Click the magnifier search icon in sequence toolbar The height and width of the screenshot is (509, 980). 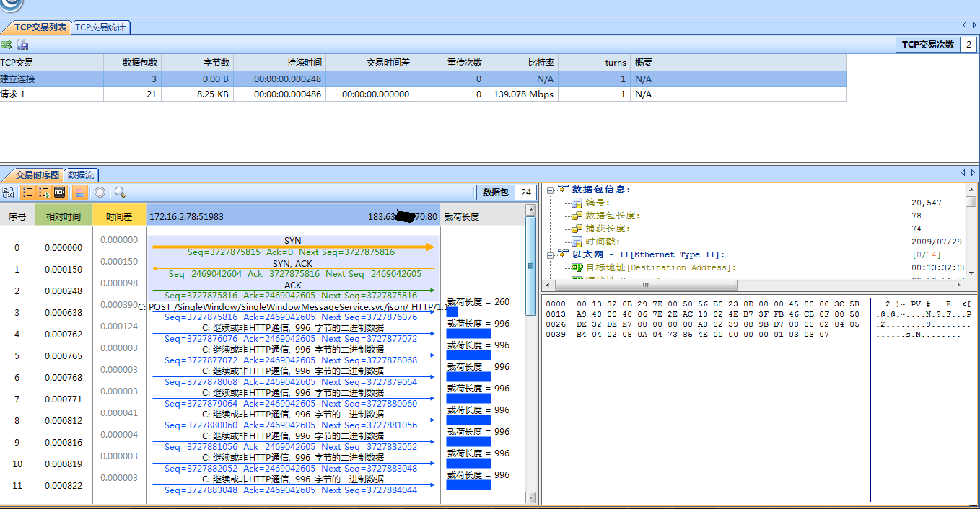120,192
